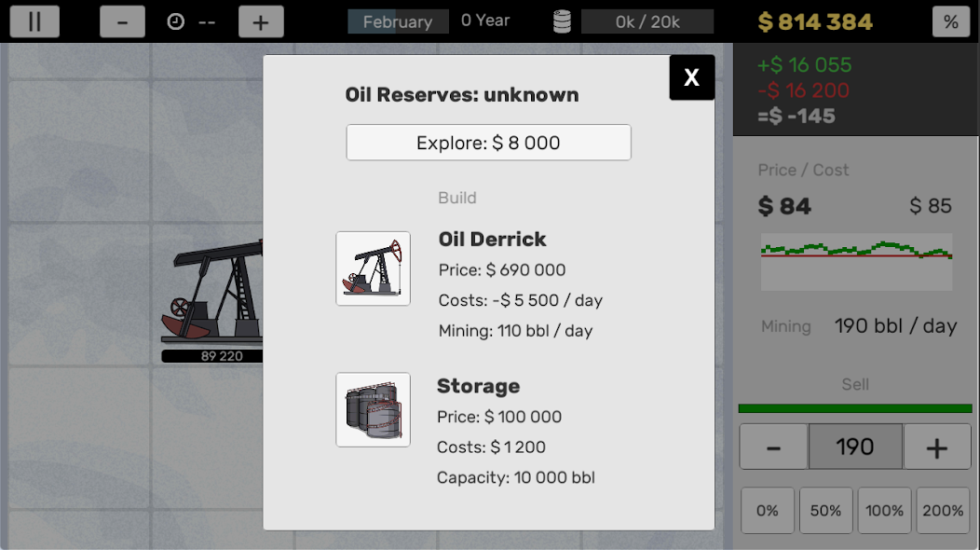Click the oil barrel storage icon
980x550 pixels.
point(562,21)
